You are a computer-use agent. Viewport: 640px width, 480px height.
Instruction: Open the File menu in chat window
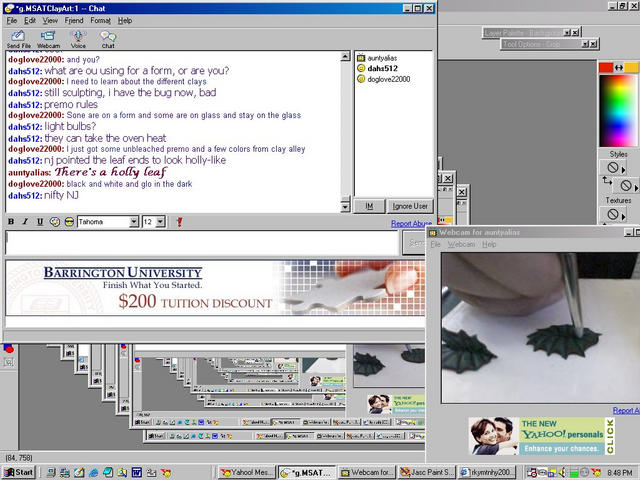(x=12, y=20)
